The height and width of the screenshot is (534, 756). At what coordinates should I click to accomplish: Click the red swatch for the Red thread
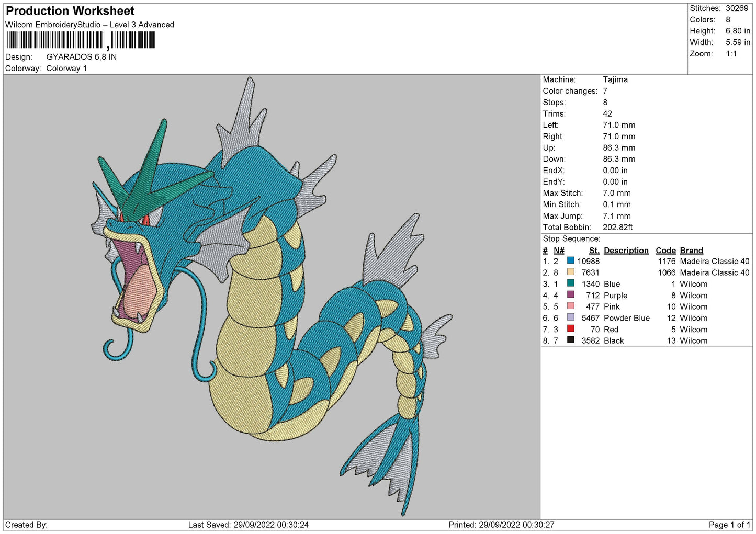[x=570, y=329]
